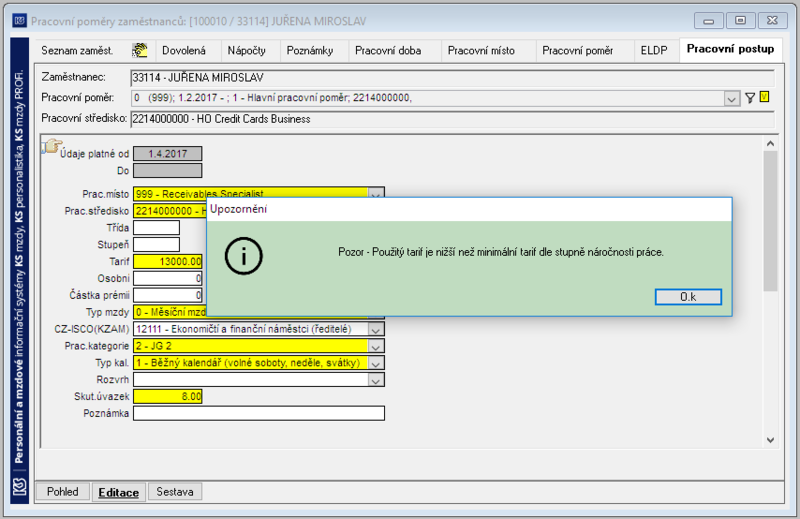Screen dimensions: 800x519
Task: Click the warning text about minimální tarif
Action: coord(501,252)
